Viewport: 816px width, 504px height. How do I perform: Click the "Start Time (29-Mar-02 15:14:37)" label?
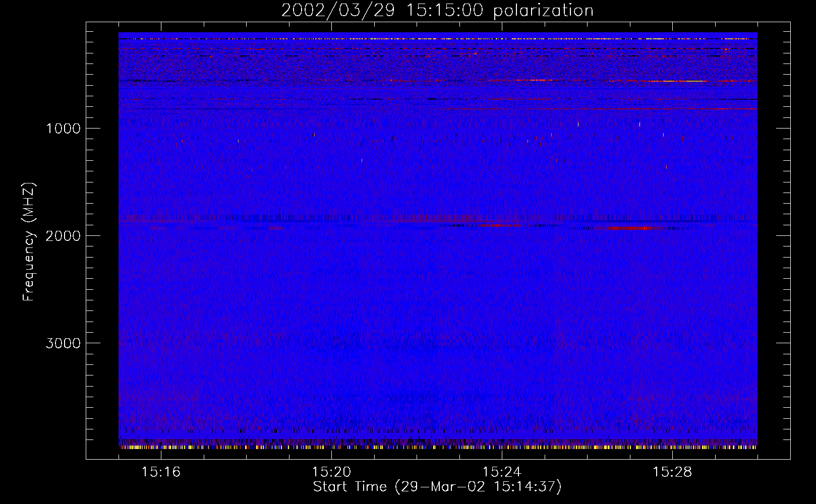pos(437,487)
